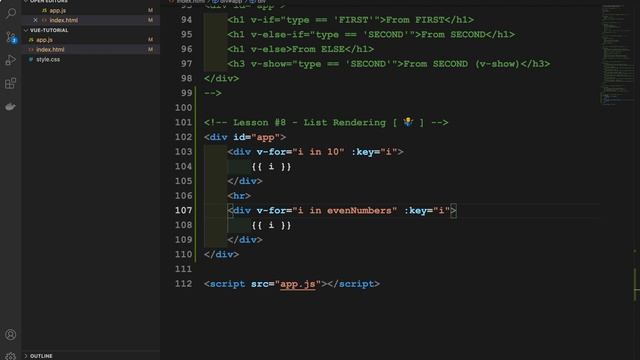Open the Accounts menu
Viewport: 640px width, 360px height.
pos(11,335)
